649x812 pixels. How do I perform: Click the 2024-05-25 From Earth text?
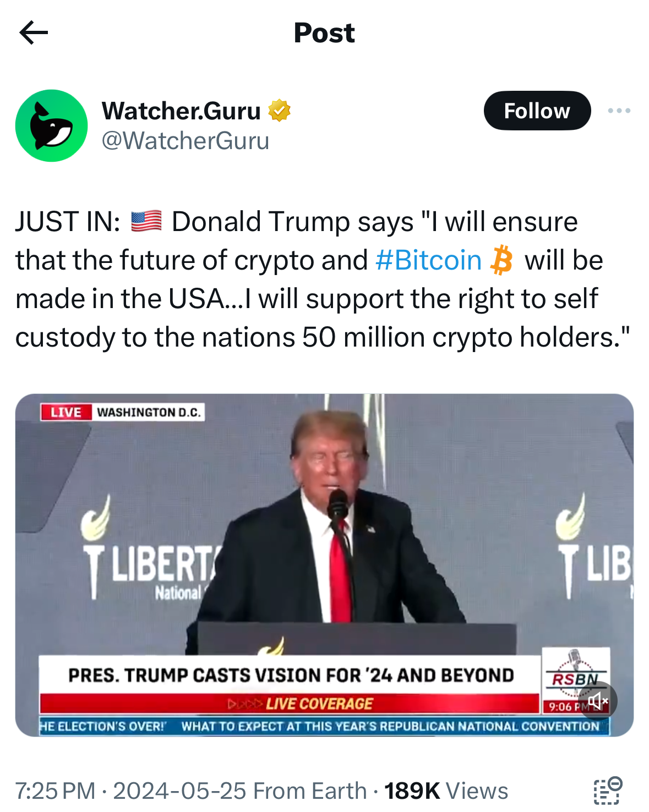(240, 791)
